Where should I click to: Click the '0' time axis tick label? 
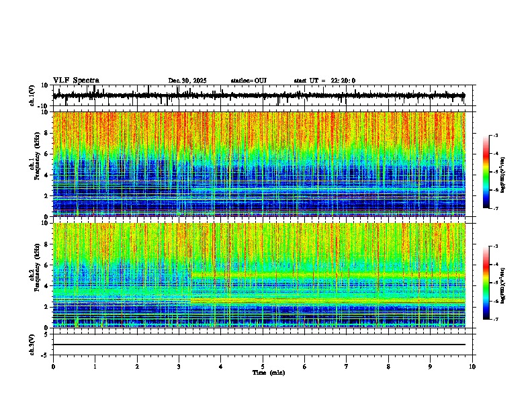coord(53,367)
